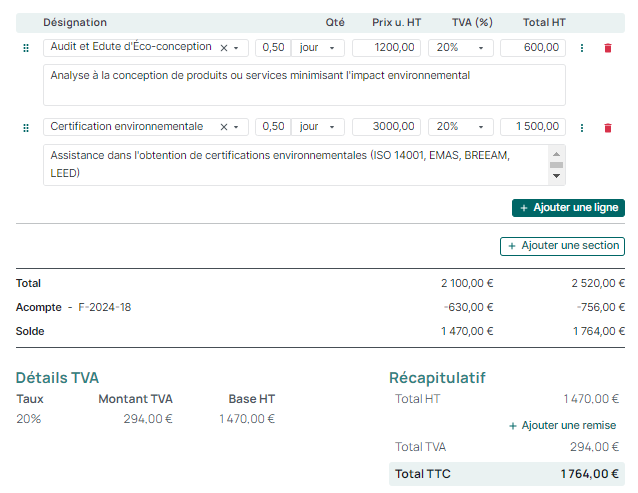
Task: Expand the TVA 20% dropdown on Certification line
Action: tap(460, 128)
